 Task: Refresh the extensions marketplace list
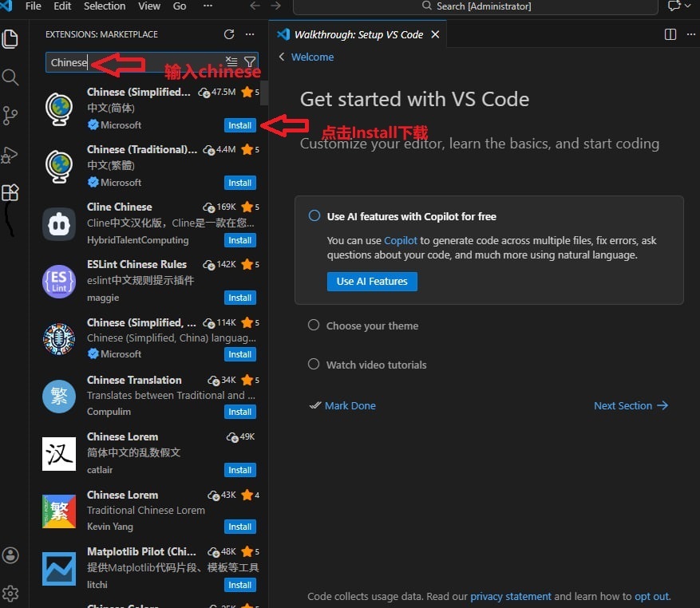(x=229, y=34)
